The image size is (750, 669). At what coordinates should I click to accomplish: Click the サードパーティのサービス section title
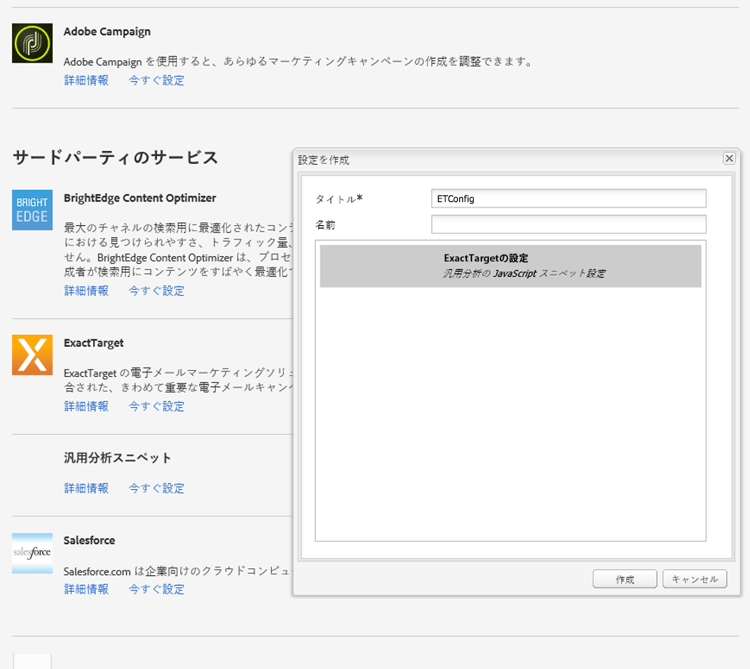point(115,157)
